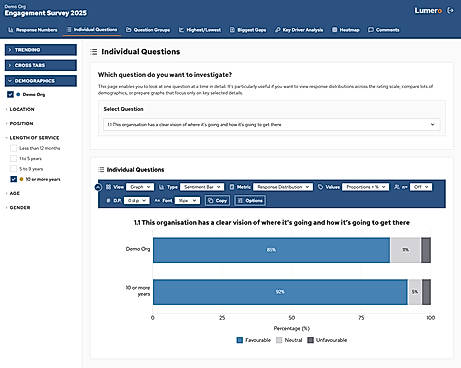Expand the CROSS TABS panel
The width and height of the screenshot is (461, 368).
pos(41,65)
